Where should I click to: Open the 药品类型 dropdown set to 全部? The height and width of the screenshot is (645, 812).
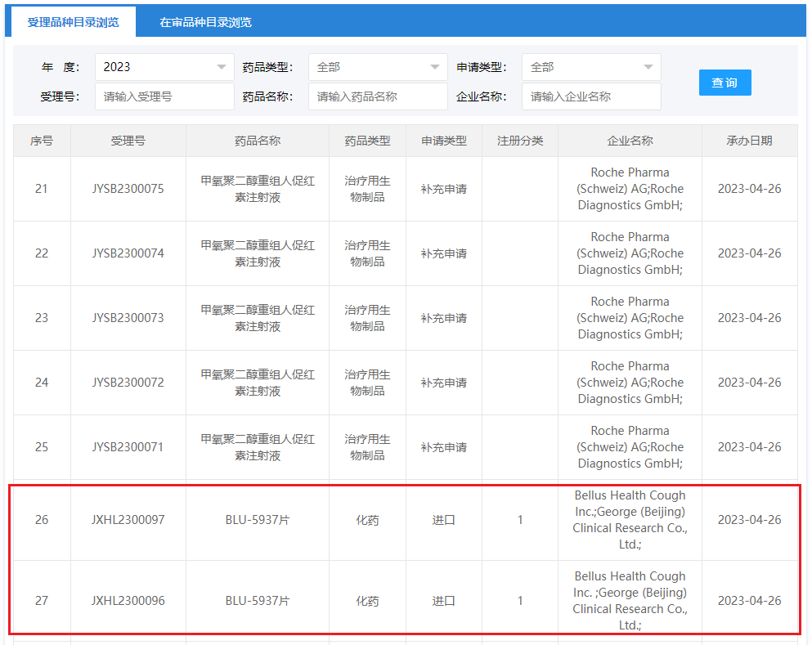377,67
